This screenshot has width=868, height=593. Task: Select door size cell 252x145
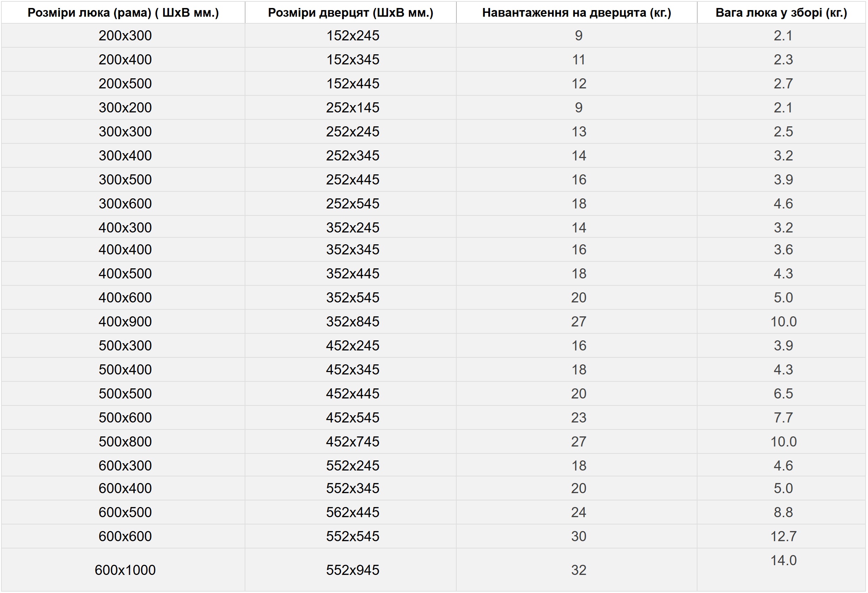[x=353, y=108]
